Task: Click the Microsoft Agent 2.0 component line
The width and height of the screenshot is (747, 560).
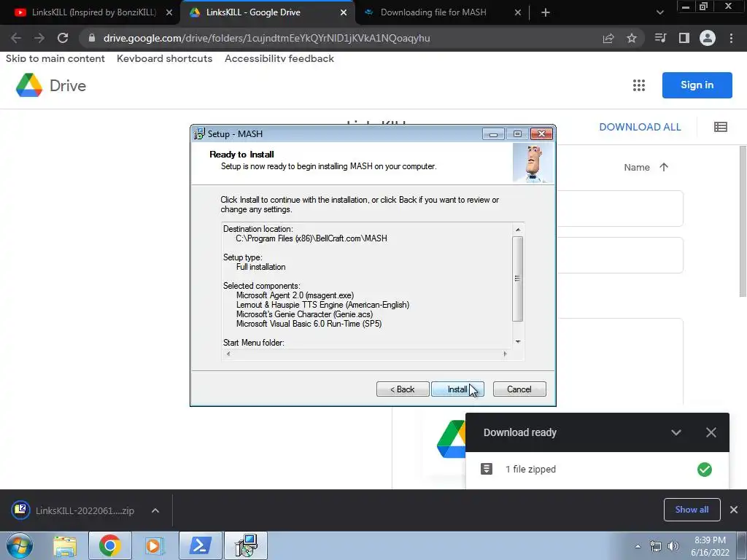Action: [295, 295]
